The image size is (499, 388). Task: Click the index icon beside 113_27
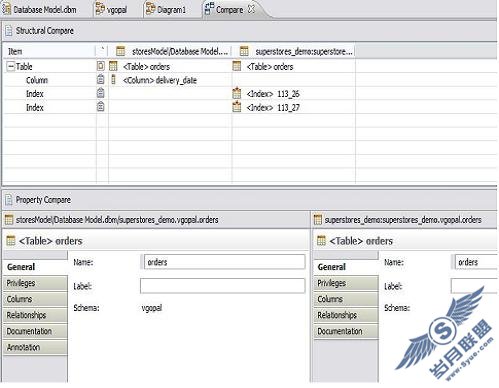tap(237, 107)
